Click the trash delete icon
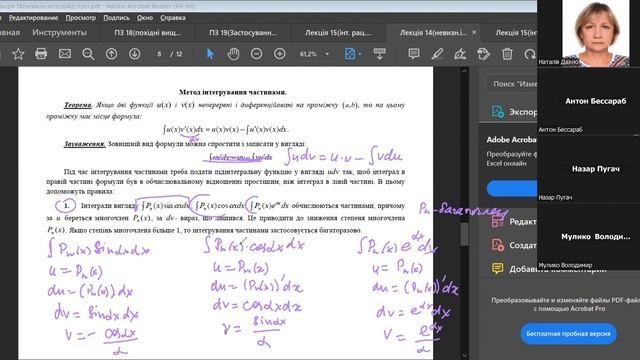The height and width of the screenshot is (360, 640). pyautogui.click(x=507, y=54)
